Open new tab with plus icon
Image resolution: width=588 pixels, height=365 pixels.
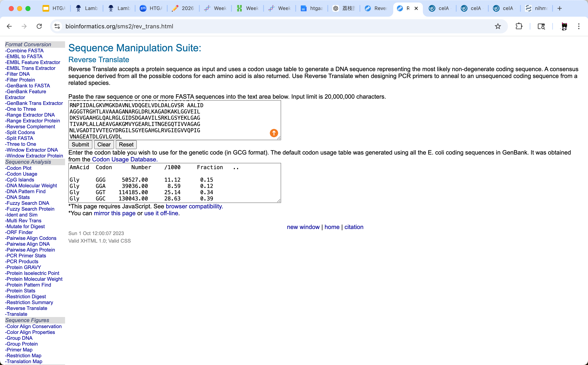(560, 9)
